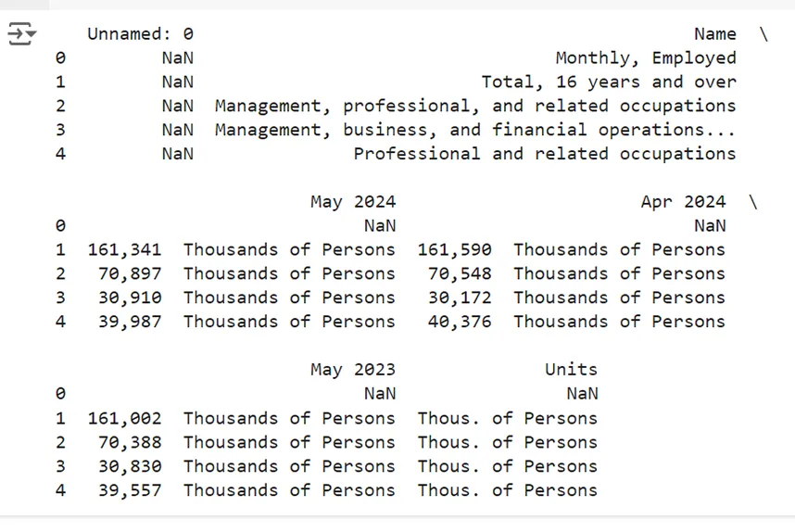Image resolution: width=795 pixels, height=532 pixels.
Task: Select the "May 2024" column header
Action: tap(352, 202)
